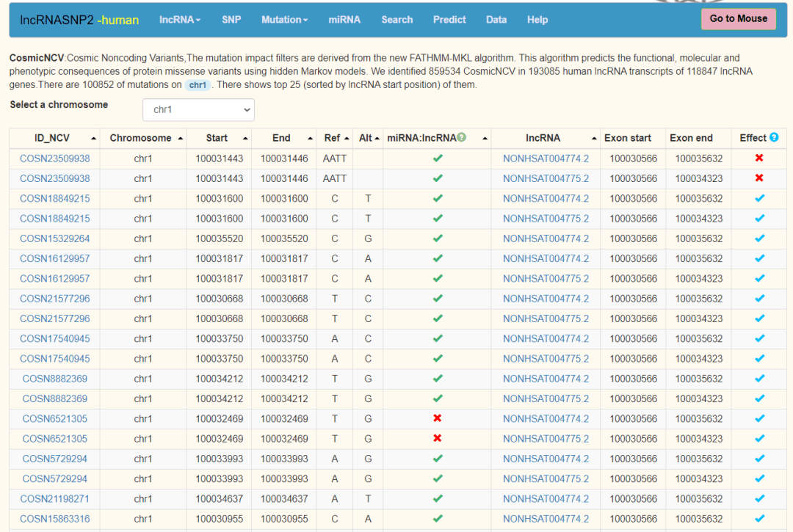Sort by Chromosome column arrow
The width and height of the screenshot is (793, 532).
[x=178, y=139]
